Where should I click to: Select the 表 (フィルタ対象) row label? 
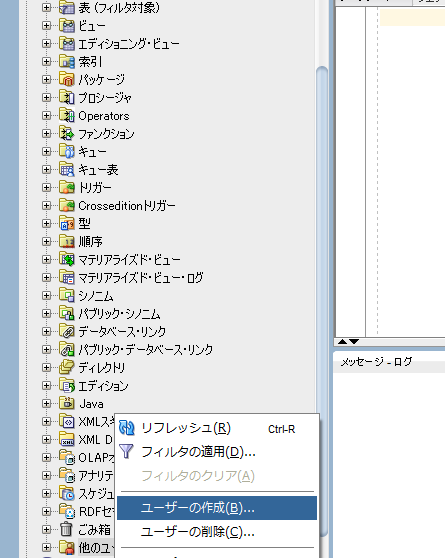[119, 7]
